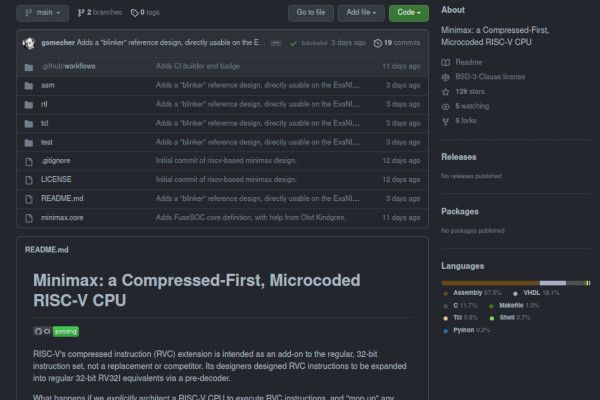
Task: Click the asm folder icon
Action: tap(30, 85)
